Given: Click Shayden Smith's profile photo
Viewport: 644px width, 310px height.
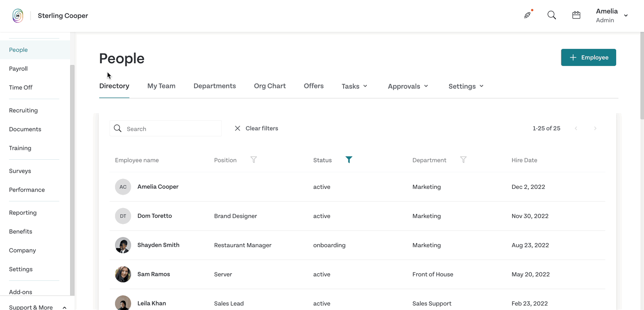Looking at the screenshot, I should click(123, 245).
